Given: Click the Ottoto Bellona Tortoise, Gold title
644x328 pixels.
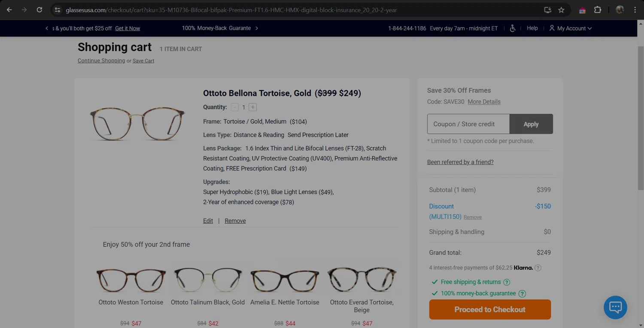Looking at the screenshot, I should (257, 93).
